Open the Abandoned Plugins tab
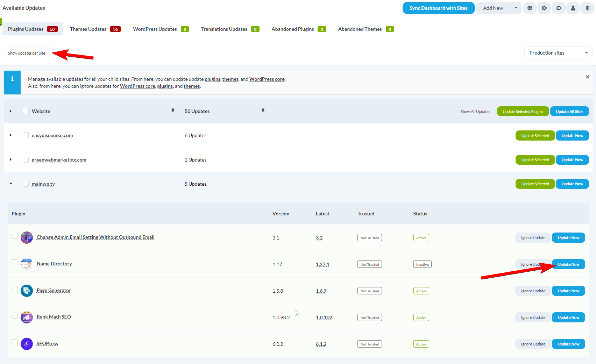 [x=293, y=29]
